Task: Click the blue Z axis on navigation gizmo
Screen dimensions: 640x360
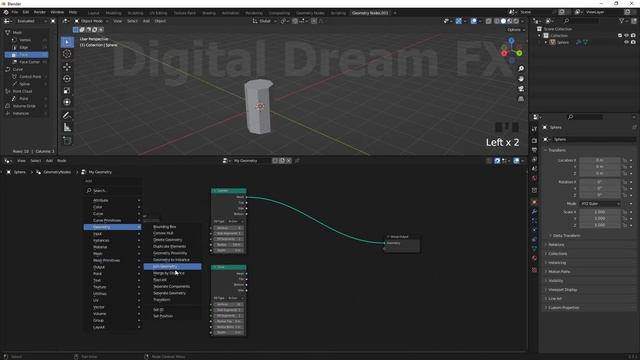Action: tap(511, 41)
